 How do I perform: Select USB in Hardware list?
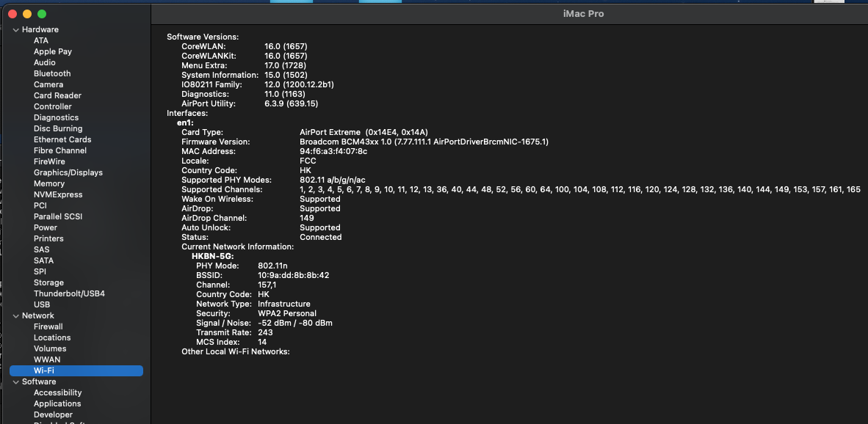click(42, 304)
